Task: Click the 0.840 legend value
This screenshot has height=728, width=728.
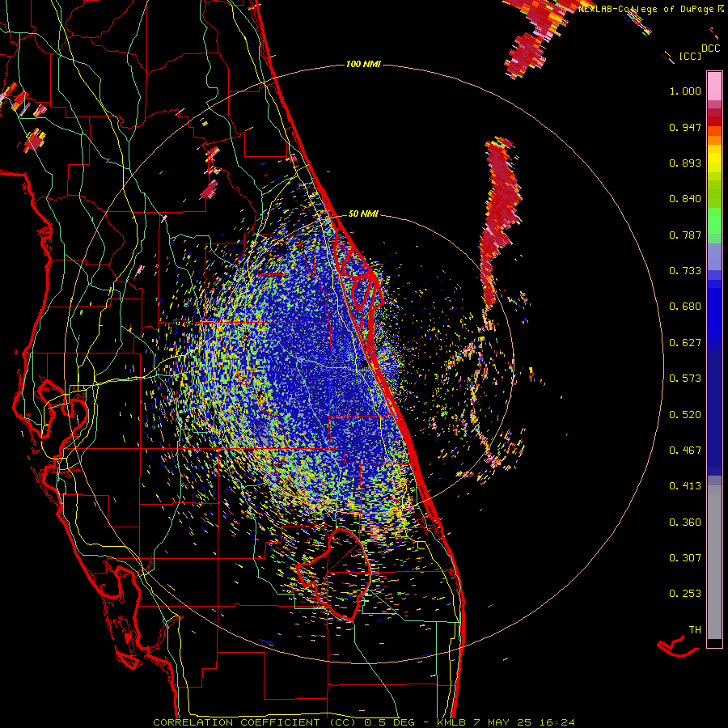Action: [x=685, y=199]
